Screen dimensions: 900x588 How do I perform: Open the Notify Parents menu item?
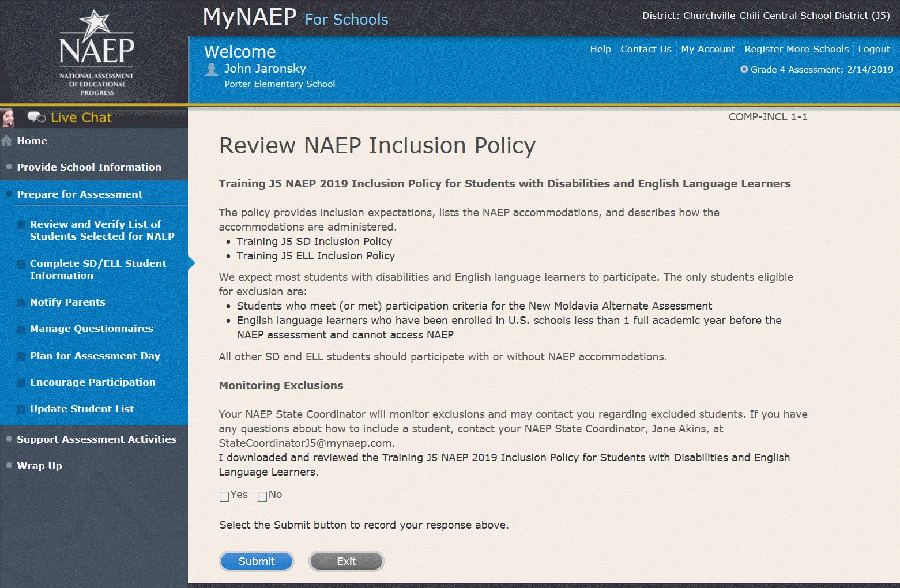tap(67, 302)
